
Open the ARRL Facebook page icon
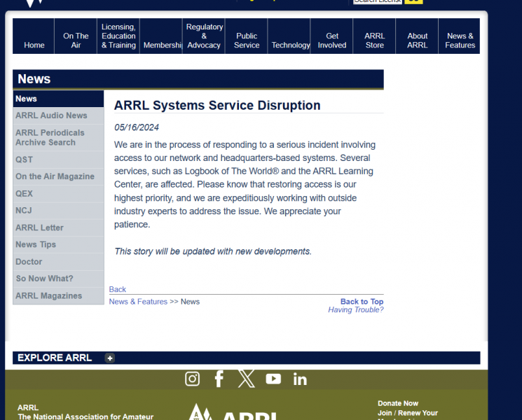219,379
